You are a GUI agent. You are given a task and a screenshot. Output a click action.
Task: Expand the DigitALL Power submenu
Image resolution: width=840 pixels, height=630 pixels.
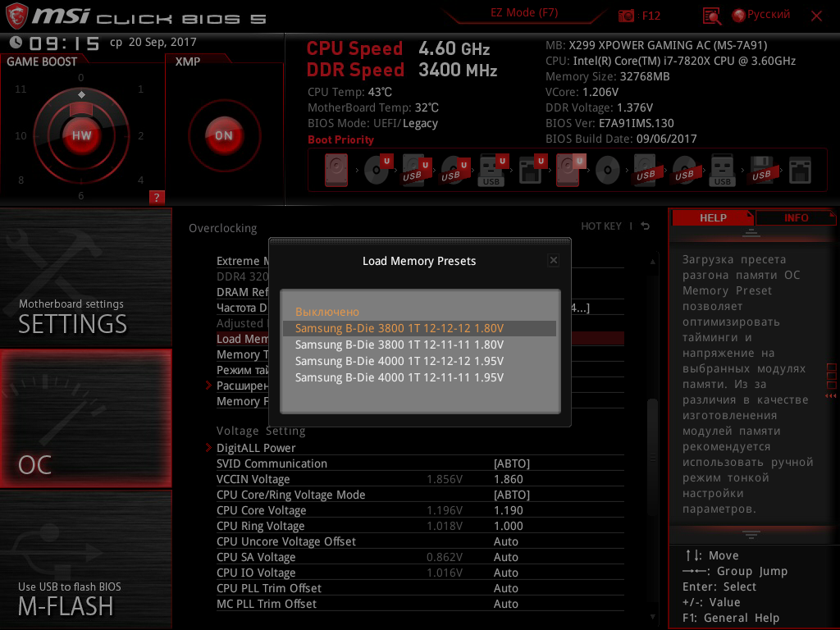click(256, 447)
